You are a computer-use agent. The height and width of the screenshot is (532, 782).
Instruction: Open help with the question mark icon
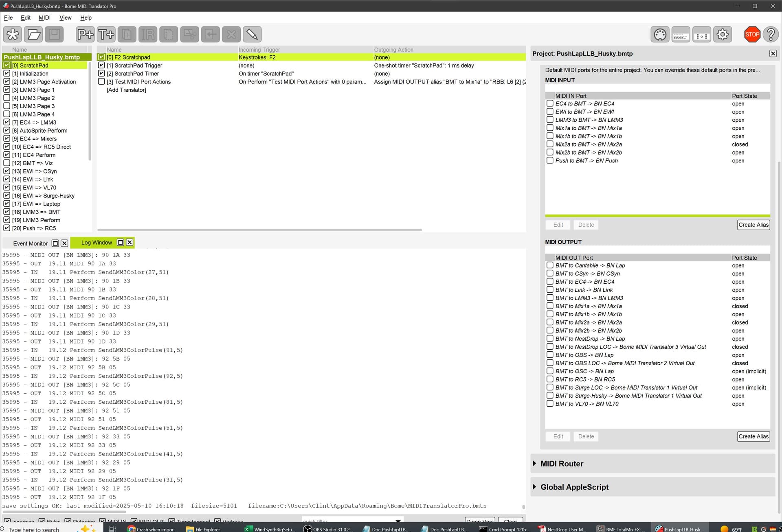click(771, 35)
